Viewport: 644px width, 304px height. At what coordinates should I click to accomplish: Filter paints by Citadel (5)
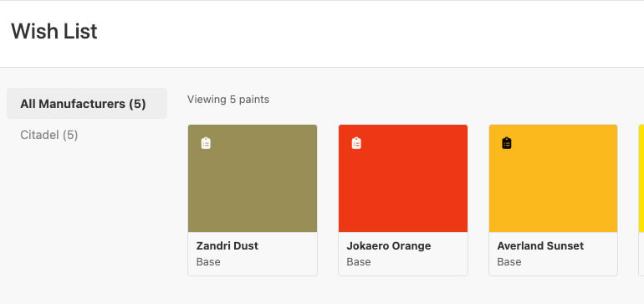(x=49, y=135)
